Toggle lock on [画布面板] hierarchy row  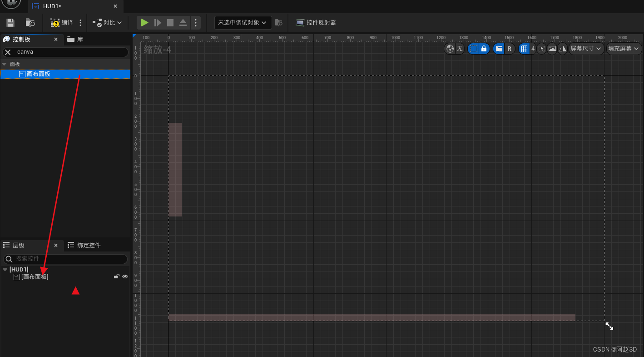point(116,277)
